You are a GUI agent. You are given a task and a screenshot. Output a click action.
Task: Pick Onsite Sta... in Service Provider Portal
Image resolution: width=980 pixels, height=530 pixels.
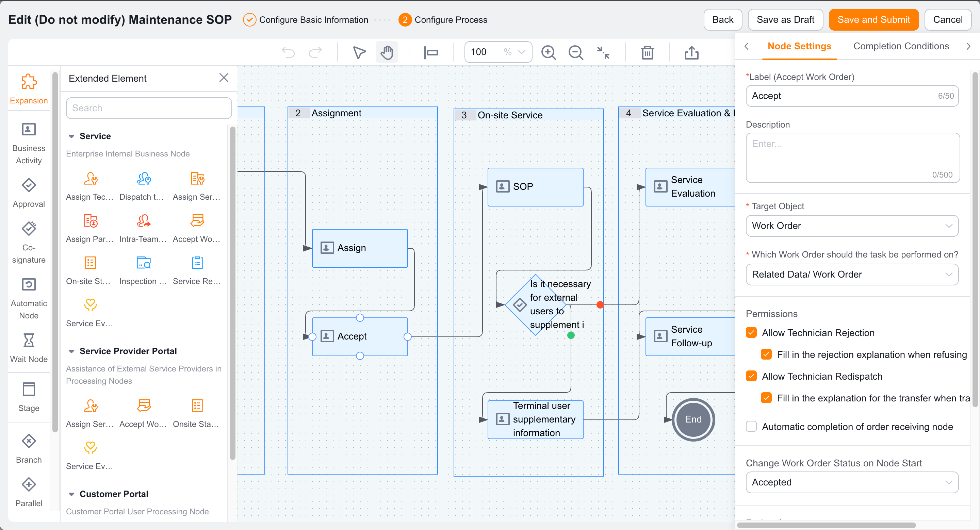click(x=197, y=414)
